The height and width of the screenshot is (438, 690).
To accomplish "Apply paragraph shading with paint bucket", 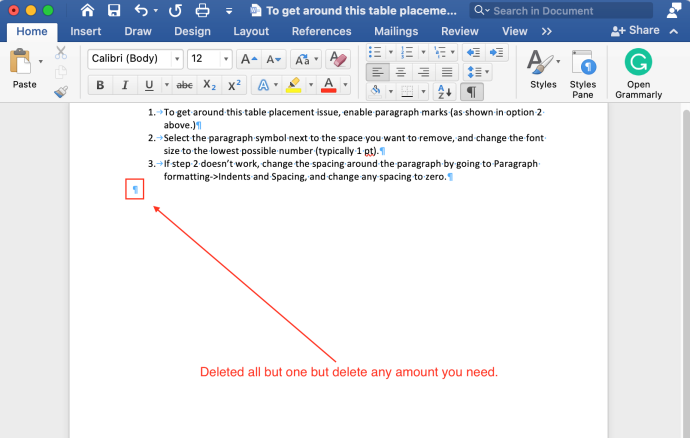I will [x=375, y=92].
